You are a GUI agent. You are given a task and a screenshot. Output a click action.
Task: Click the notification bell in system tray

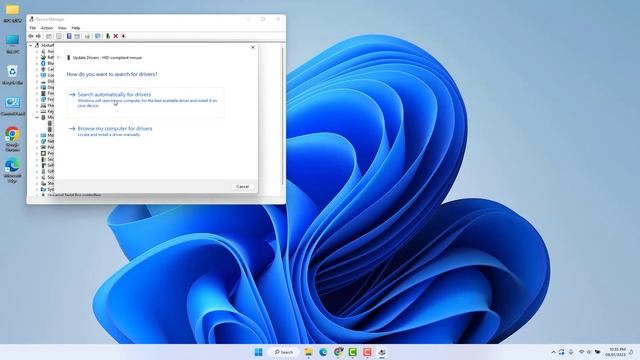(x=631, y=352)
